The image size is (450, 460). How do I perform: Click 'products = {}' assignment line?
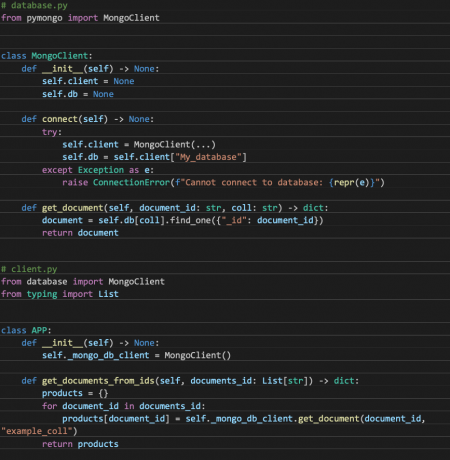click(75, 393)
